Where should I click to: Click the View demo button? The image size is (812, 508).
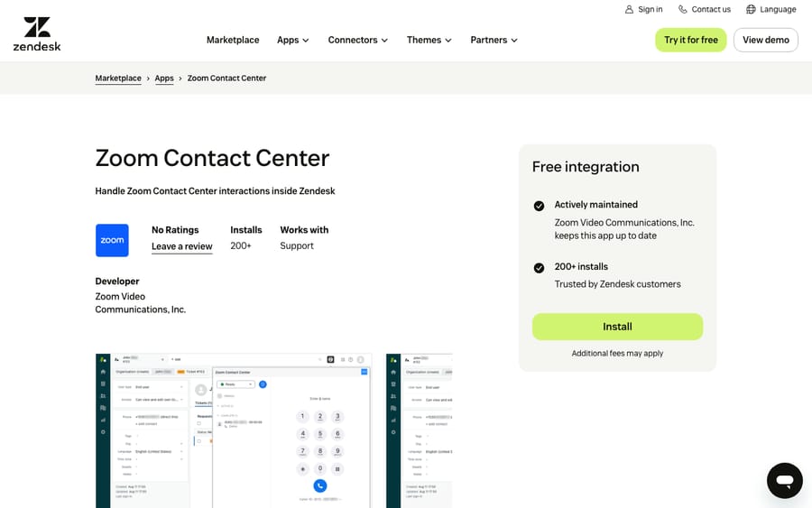click(x=765, y=40)
